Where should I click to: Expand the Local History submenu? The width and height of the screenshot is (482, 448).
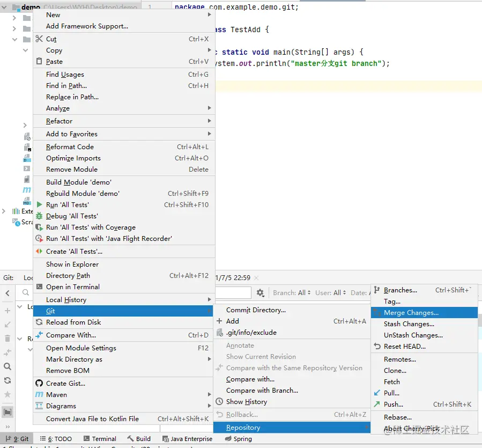[x=209, y=299]
